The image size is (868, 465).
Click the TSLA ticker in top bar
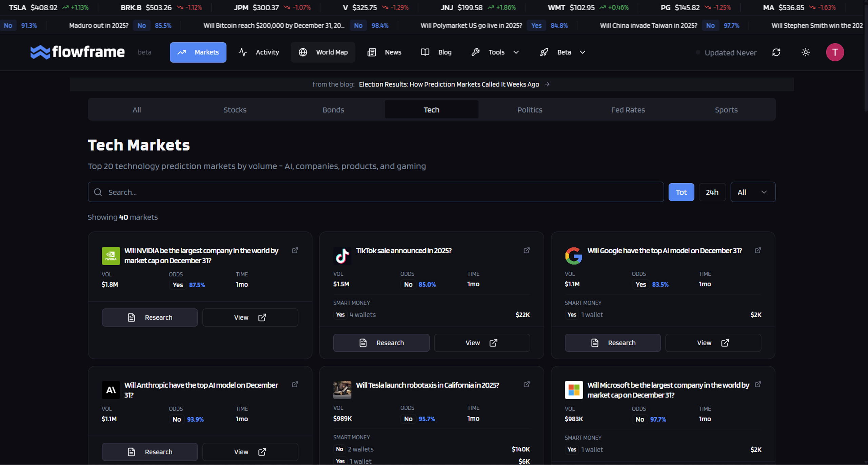(x=49, y=7)
